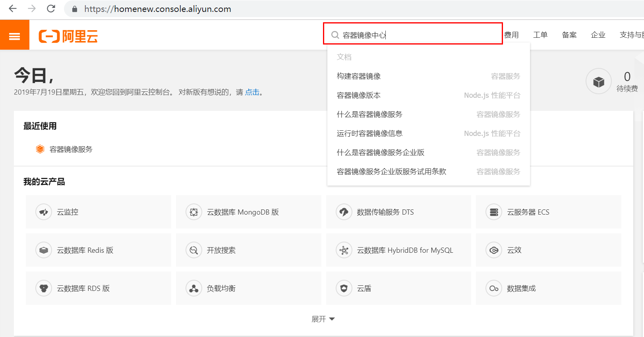Click the search magnifier icon

click(x=335, y=35)
